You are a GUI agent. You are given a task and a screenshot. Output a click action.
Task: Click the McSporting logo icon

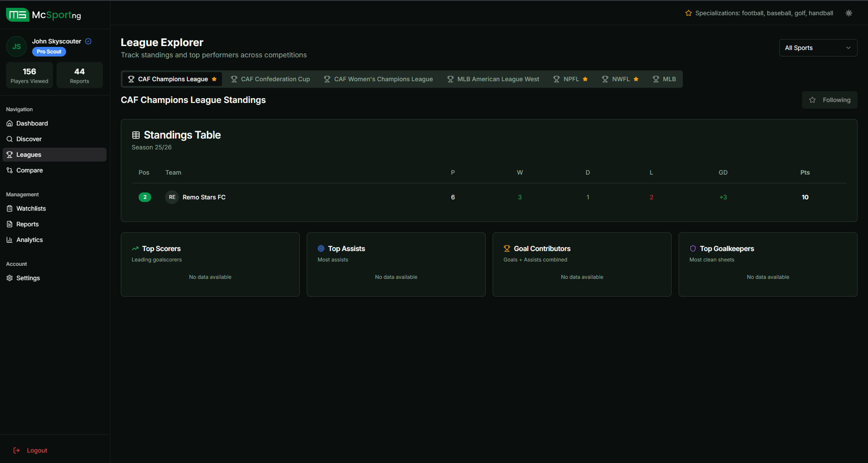point(17,15)
